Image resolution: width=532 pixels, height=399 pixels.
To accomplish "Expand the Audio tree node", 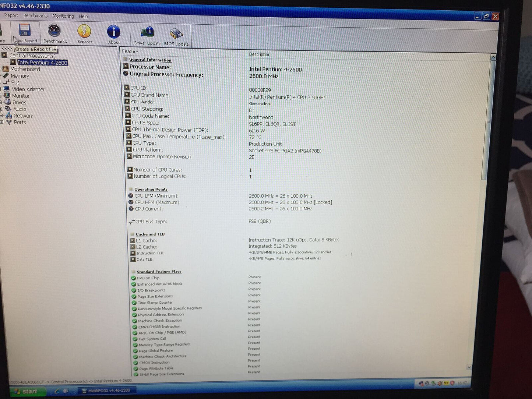I will tap(1, 109).
